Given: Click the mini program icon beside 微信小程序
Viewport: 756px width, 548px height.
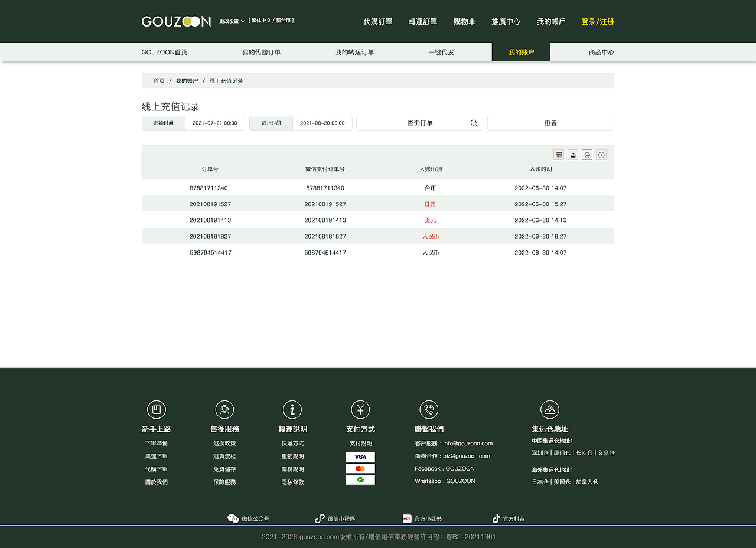Looking at the screenshot, I should (320, 518).
